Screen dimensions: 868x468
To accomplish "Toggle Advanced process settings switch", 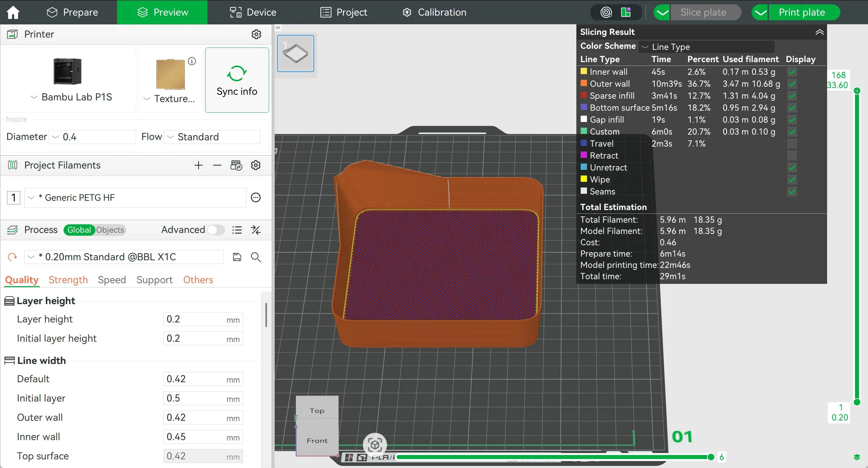I will (216, 230).
